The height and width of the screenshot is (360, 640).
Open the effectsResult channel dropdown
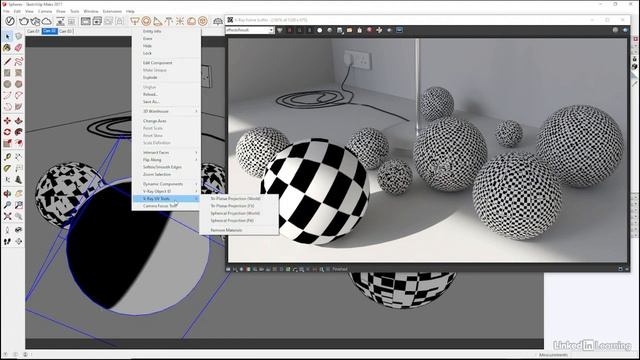[250, 30]
